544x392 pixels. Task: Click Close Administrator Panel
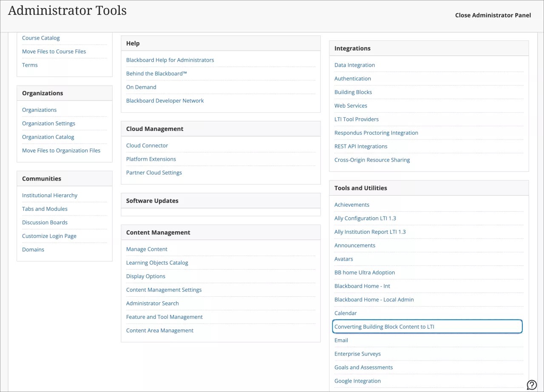(493, 15)
